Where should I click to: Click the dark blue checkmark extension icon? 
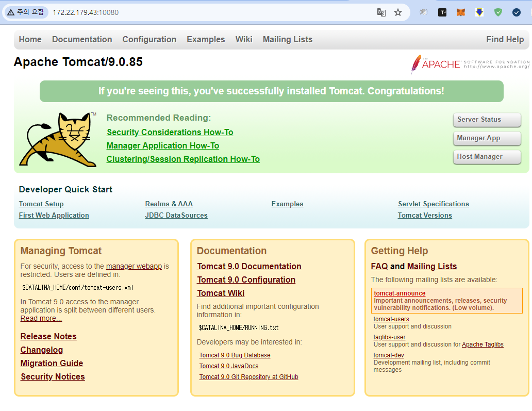(x=517, y=12)
